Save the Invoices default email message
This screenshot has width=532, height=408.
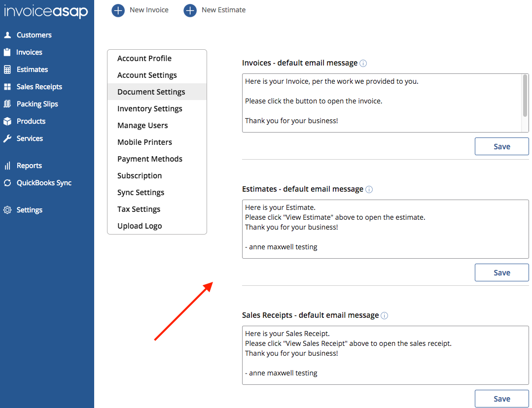[x=501, y=146]
